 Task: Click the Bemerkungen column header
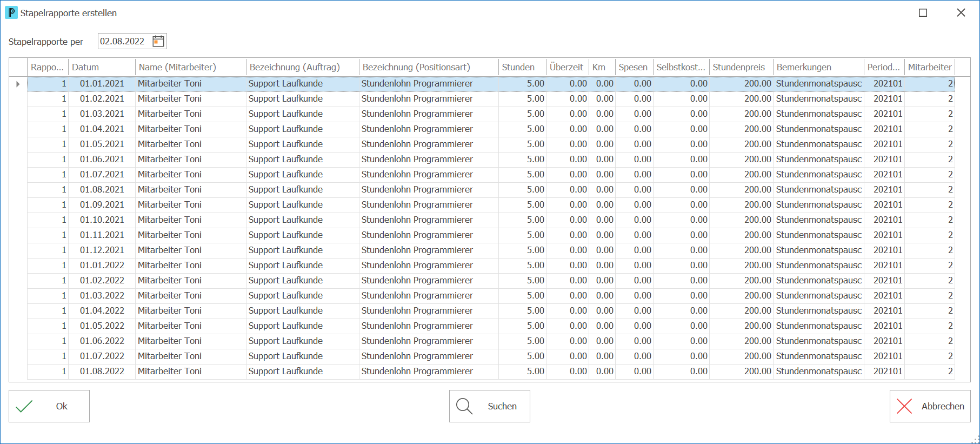[x=818, y=67]
